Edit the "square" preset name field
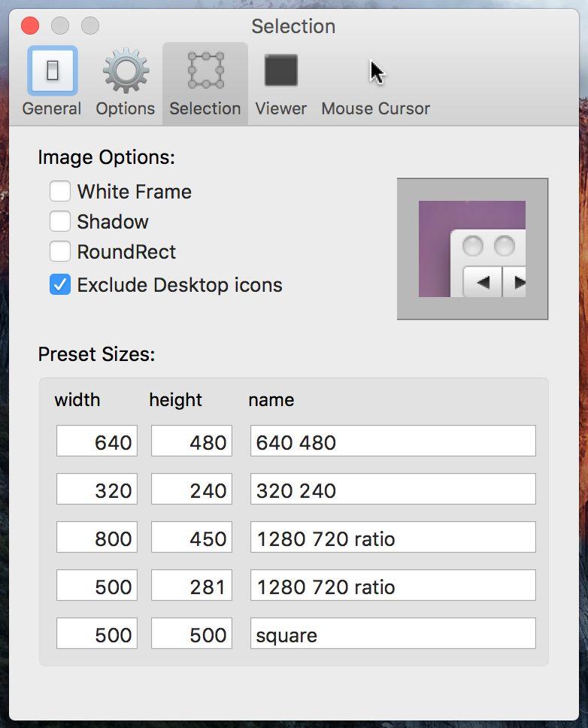This screenshot has width=588, height=728. tap(393, 634)
